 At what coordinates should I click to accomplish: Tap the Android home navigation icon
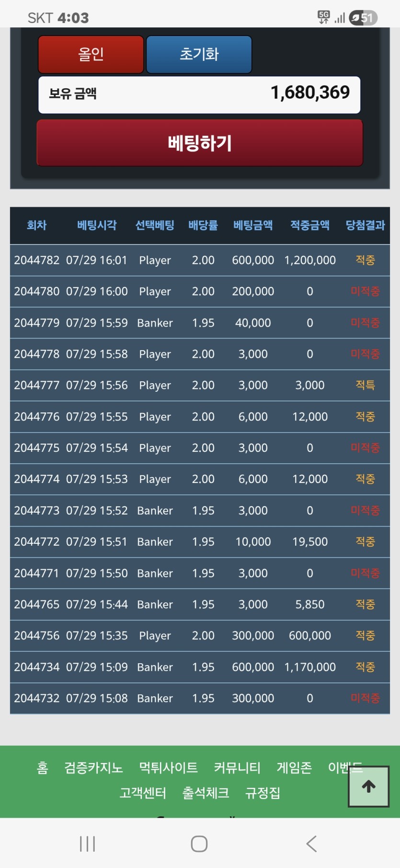(x=199, y=844)
